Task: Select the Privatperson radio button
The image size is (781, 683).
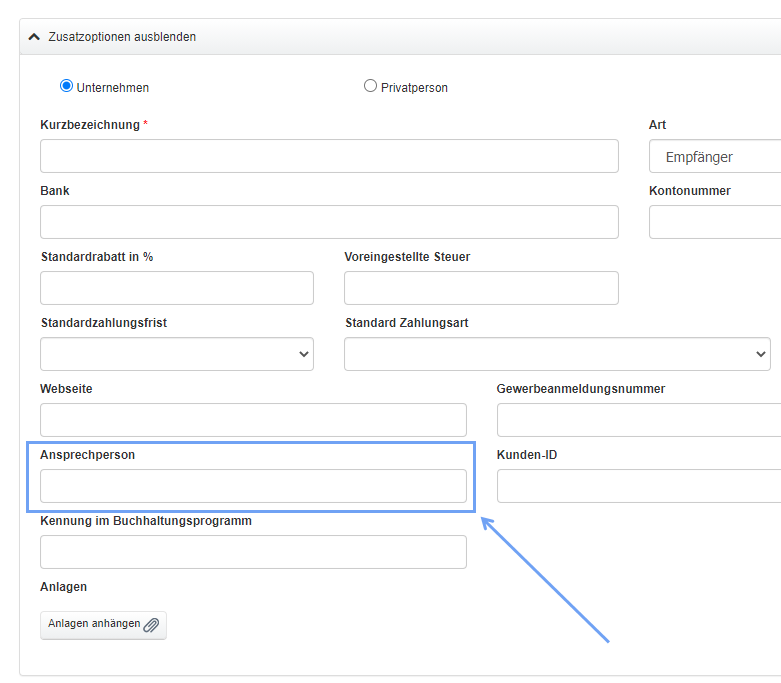Action: tap(370, 86)
